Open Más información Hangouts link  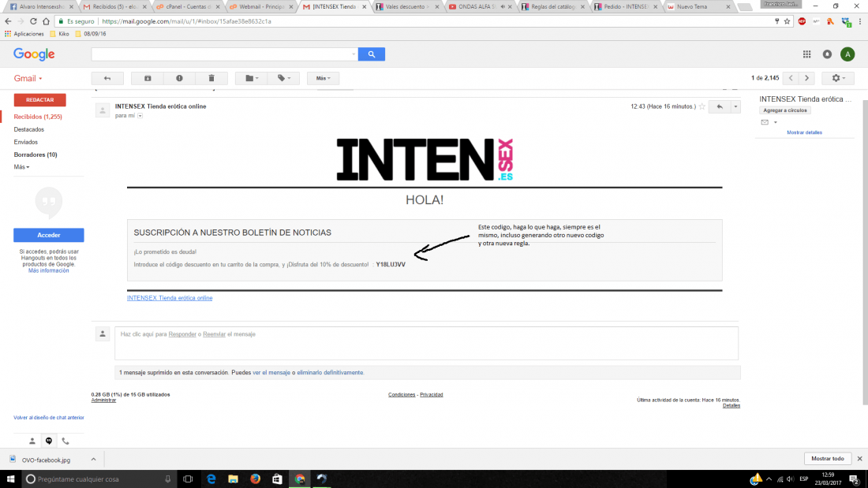click(x=49, y=270)
